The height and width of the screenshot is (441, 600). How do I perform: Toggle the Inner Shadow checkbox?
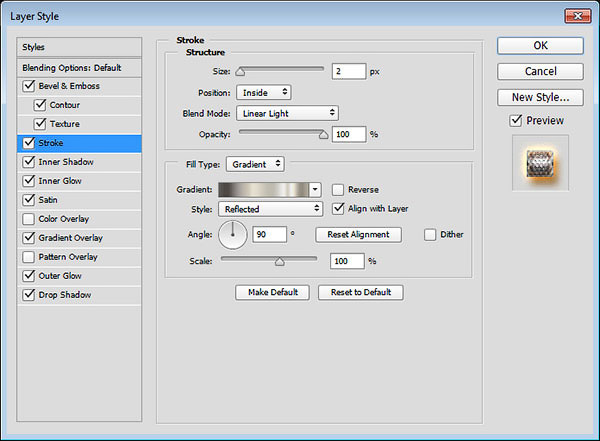[29, 162]
